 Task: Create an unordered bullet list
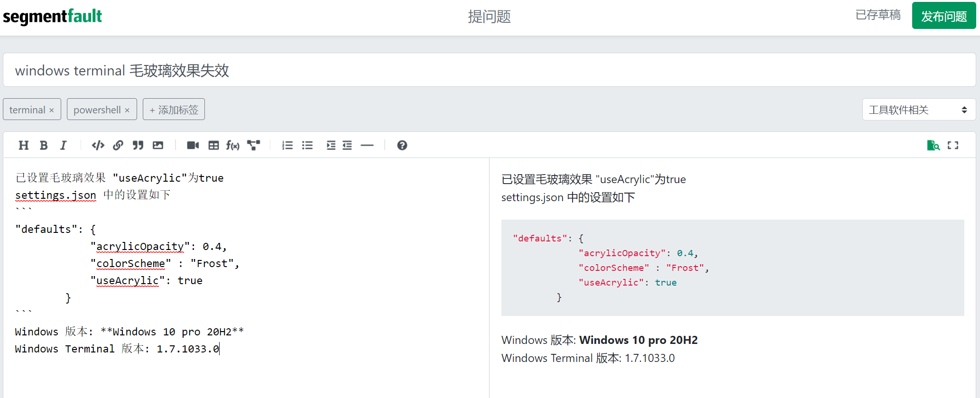point(307,145)
